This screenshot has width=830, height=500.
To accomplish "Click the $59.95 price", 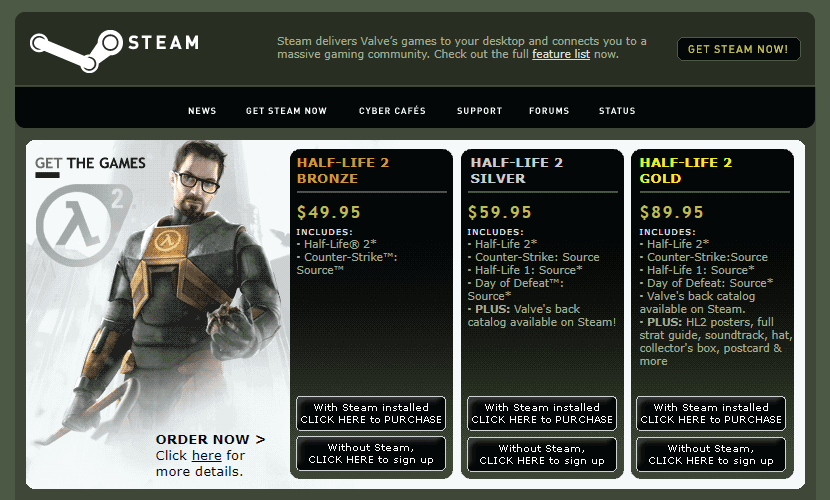I will [x=500, y=212].
